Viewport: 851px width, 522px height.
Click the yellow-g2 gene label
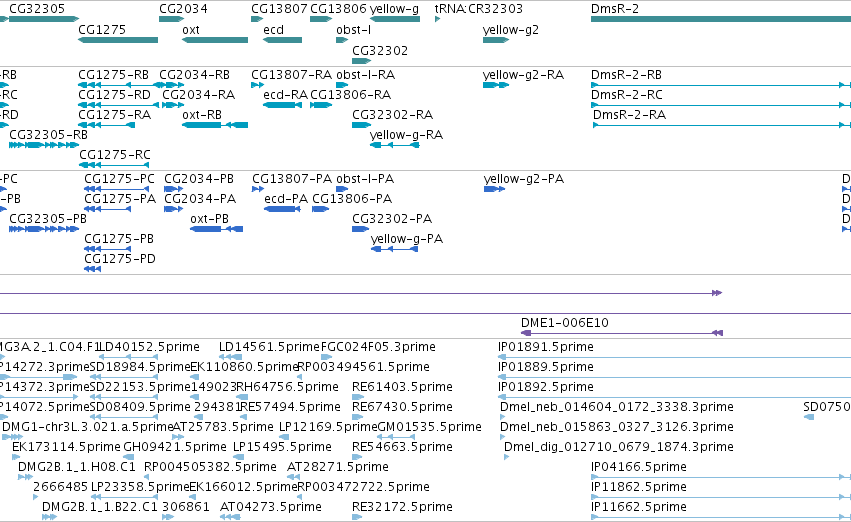coord(511,30)
